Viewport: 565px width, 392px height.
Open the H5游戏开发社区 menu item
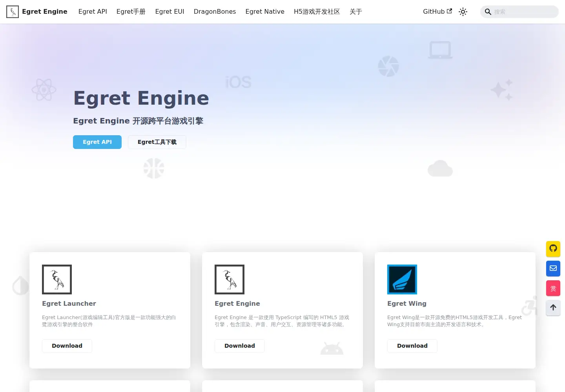coord(317,12)
